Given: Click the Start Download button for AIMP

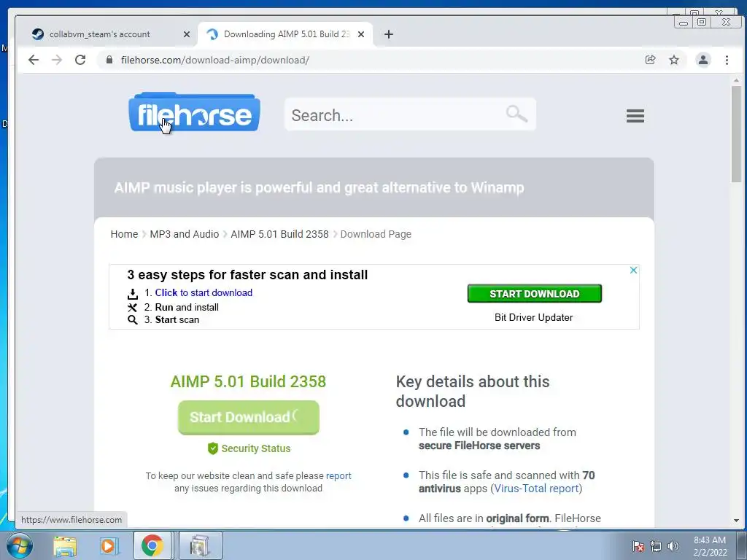Looking at the screenshot, I should [x=249, y=418].
